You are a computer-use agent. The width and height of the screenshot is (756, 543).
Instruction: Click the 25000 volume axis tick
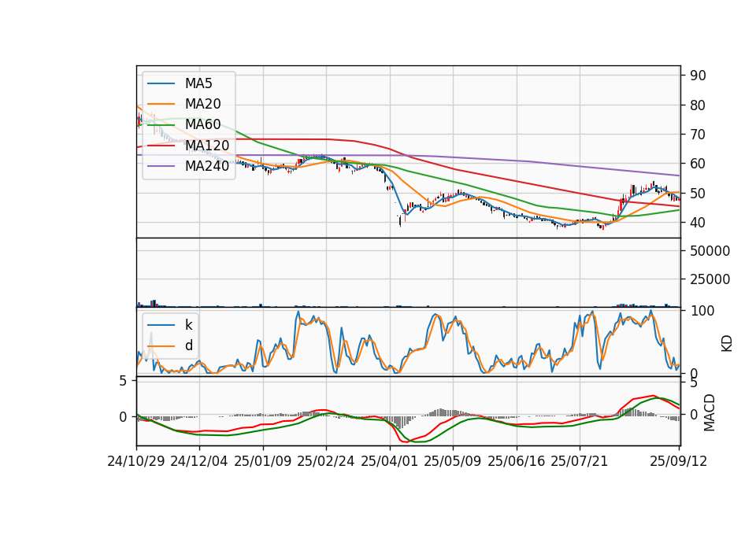pyautogui.click(x=710, y=279)
